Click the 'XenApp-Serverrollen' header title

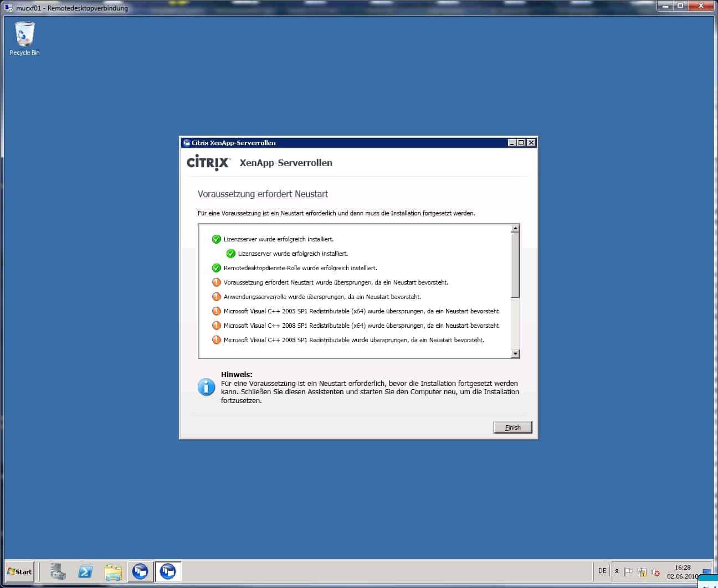click(286, 163)
